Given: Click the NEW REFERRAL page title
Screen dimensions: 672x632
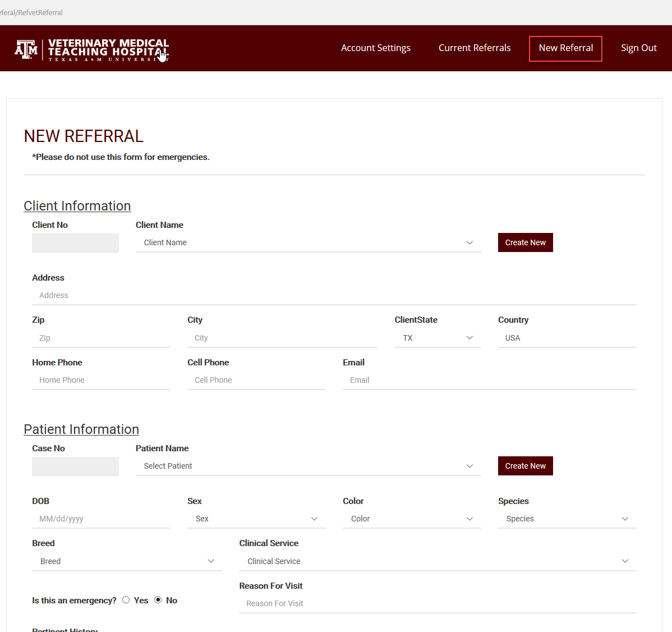Looking at the screenshot, I should (x=84, y=136).
